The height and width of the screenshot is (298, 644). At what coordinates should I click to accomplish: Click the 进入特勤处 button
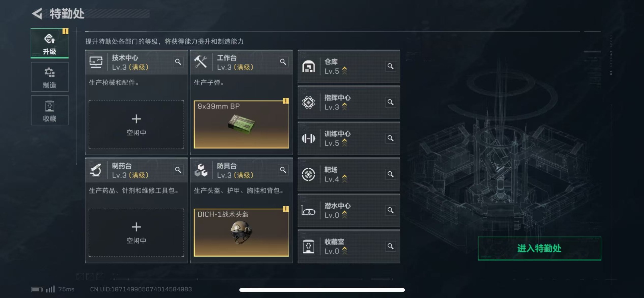point(539,248)
